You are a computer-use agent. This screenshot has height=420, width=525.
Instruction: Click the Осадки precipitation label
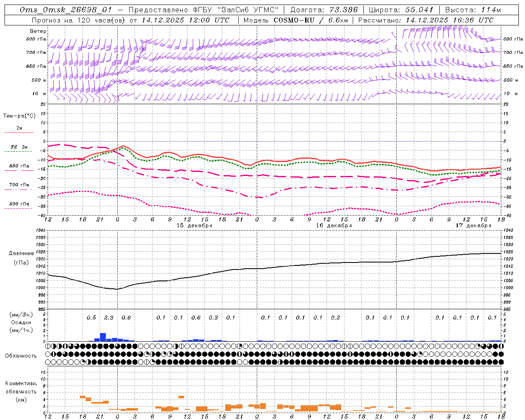(21, 322)
